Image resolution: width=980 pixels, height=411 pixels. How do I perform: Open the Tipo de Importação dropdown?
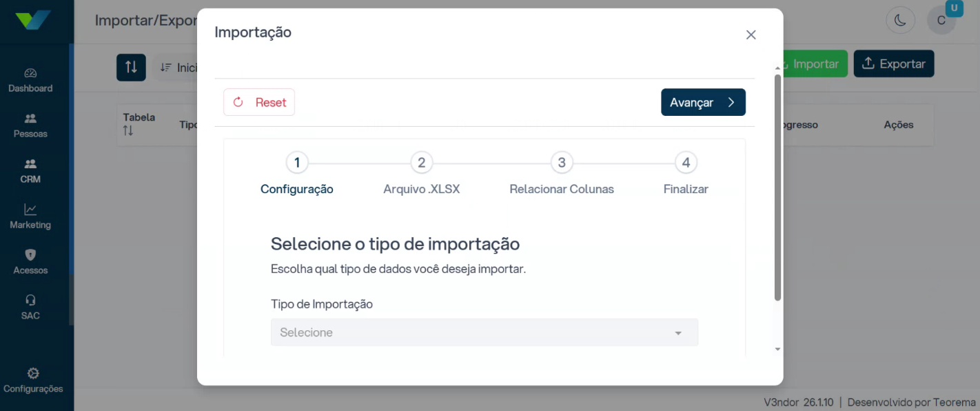[484, 332]
